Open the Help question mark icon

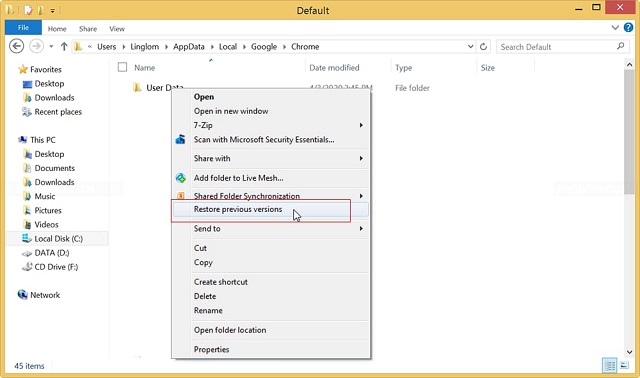point(629,28)
